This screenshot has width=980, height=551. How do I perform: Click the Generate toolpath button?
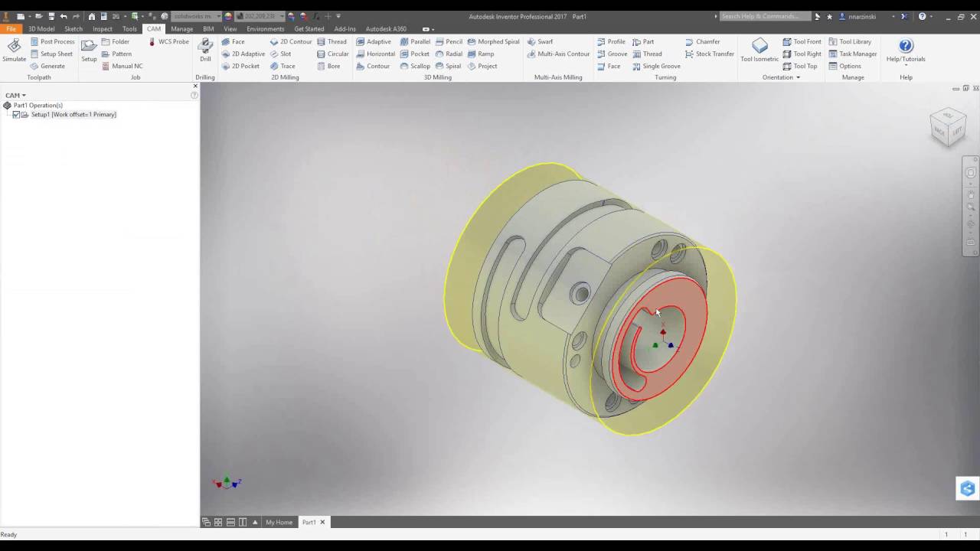point(47,66)
